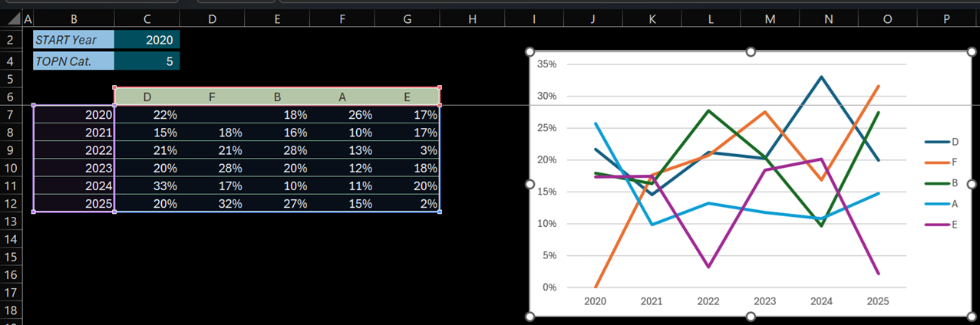Select row header 18

coord(11,310)
